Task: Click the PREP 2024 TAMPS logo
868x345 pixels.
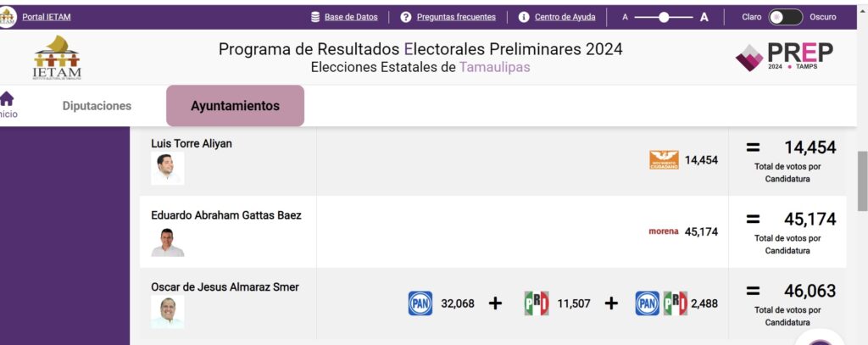Action: [784, 57]
